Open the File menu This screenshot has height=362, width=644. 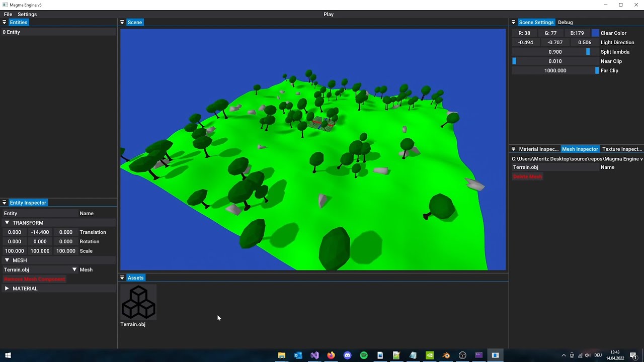coord(8,14)
